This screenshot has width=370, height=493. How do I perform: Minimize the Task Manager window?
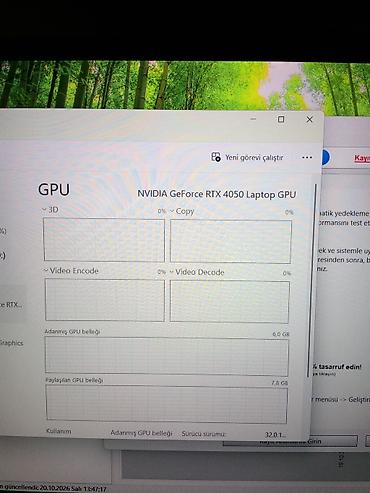[253, 119]
